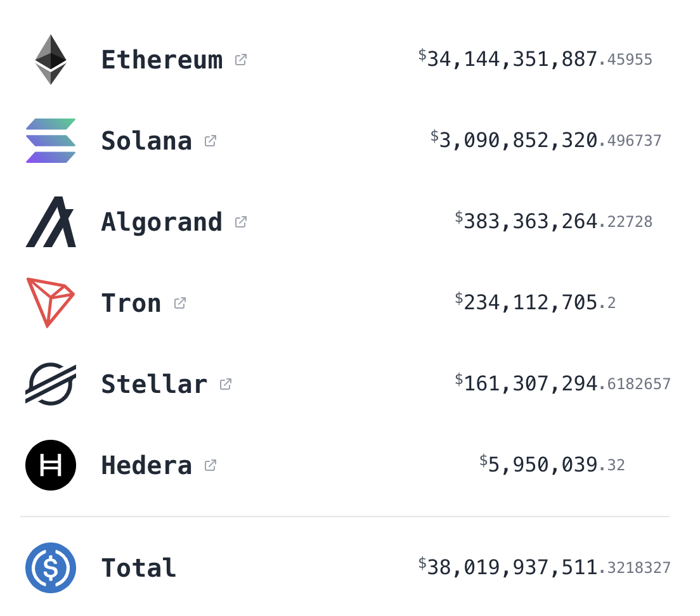The image size is (700, 616).
Task: Open external link icon beside Ethereum
Action: 241,60
